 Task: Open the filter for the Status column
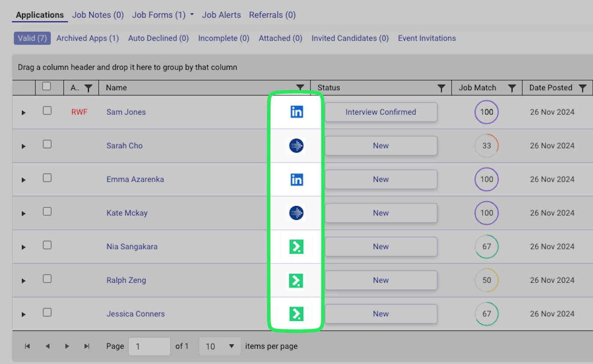click(441, 88)
